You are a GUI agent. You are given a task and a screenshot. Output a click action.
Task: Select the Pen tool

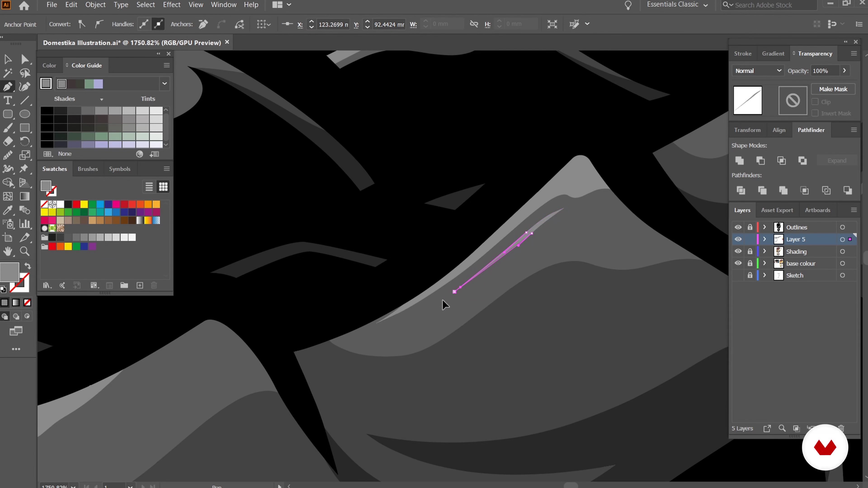(x=8, y=87)
